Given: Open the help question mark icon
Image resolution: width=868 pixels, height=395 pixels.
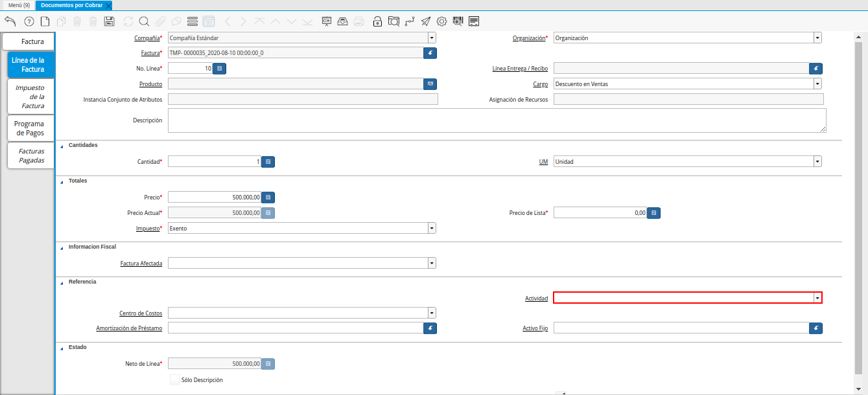Looking at the screenshot, I should click(x=29, y=21).
